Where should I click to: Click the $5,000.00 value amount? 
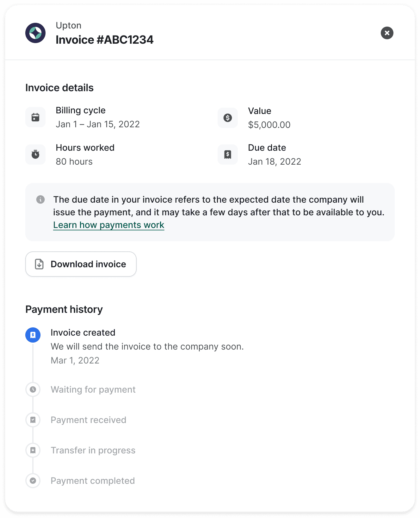269,125
